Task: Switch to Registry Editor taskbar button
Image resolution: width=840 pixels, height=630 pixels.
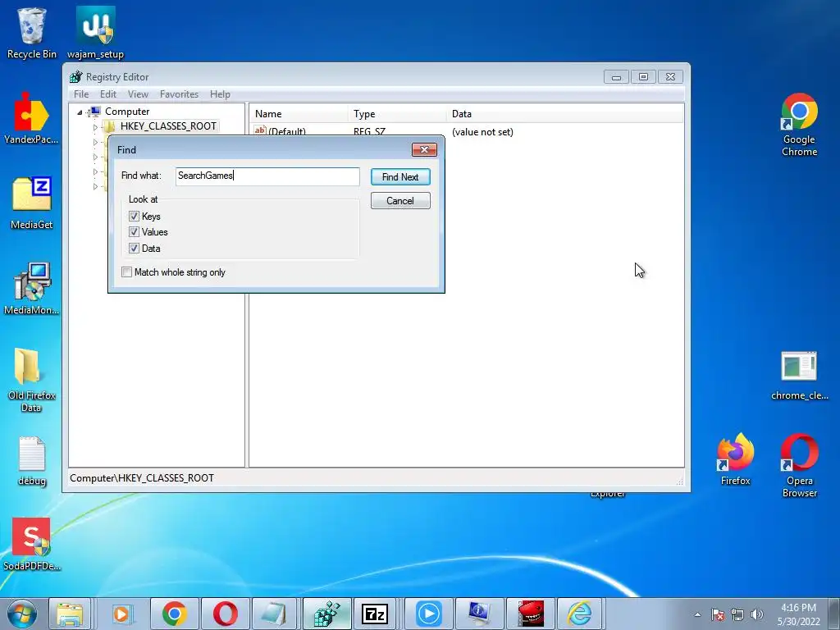Action: [327, 614]
